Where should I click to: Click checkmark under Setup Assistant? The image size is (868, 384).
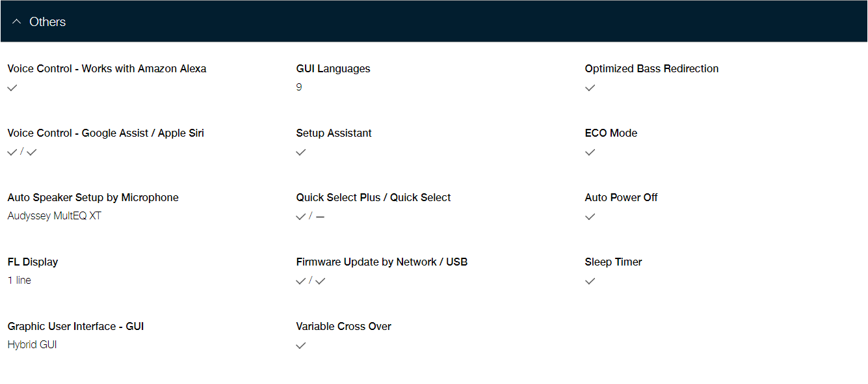301,152
